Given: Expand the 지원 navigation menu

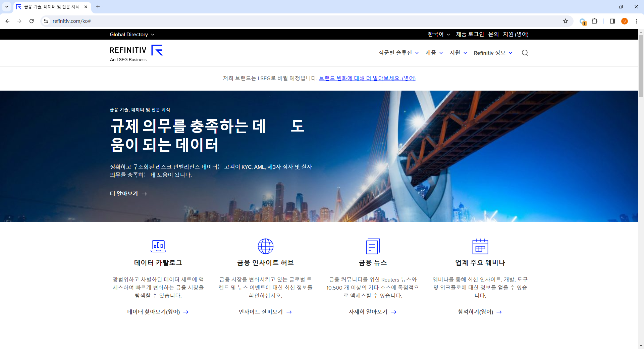Looking at the screenshot, I should coord(458,53).
